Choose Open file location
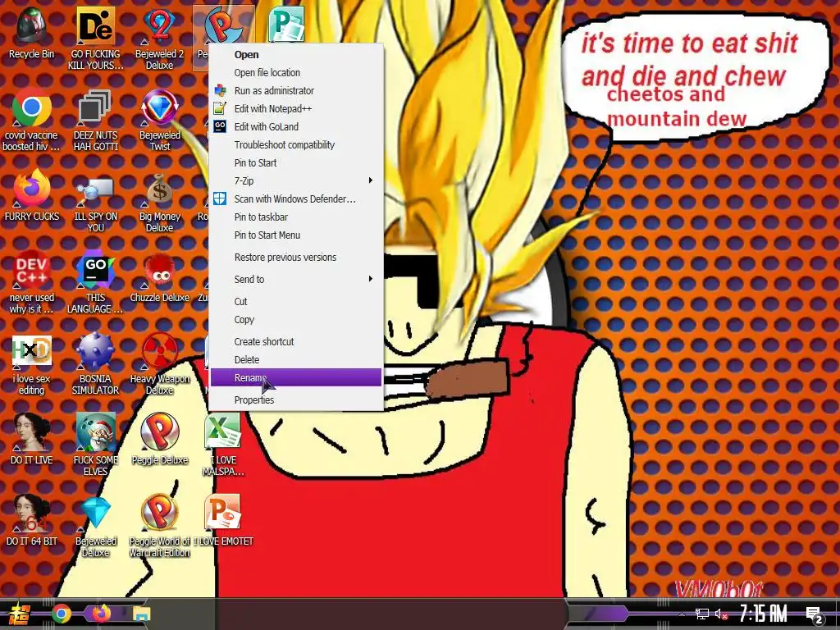The height and width of the screenshot is (630, 840). tap(295, 73)
